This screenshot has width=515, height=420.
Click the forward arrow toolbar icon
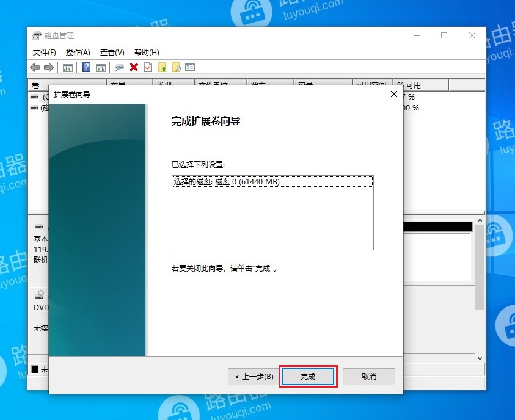point(49,68)
